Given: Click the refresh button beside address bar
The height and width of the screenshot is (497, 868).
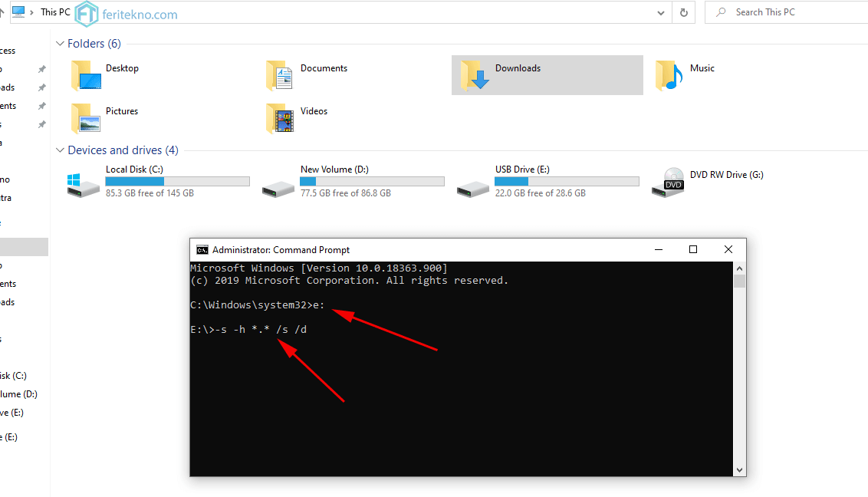Looking at the screenshot, I should pos(684,12).
